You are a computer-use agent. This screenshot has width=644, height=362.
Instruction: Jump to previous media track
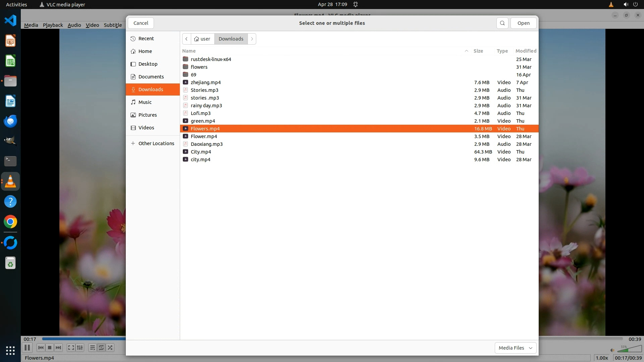click(x=41, y=348)
